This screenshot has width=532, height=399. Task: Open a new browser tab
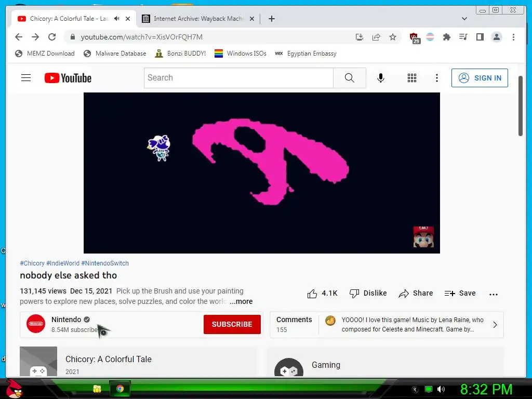click(x=271, y=19)
